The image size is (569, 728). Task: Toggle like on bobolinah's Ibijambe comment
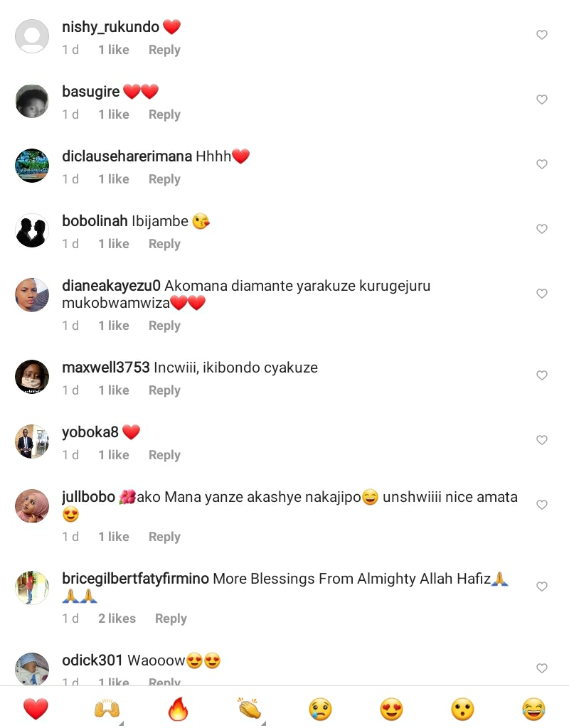click(541, 229)
